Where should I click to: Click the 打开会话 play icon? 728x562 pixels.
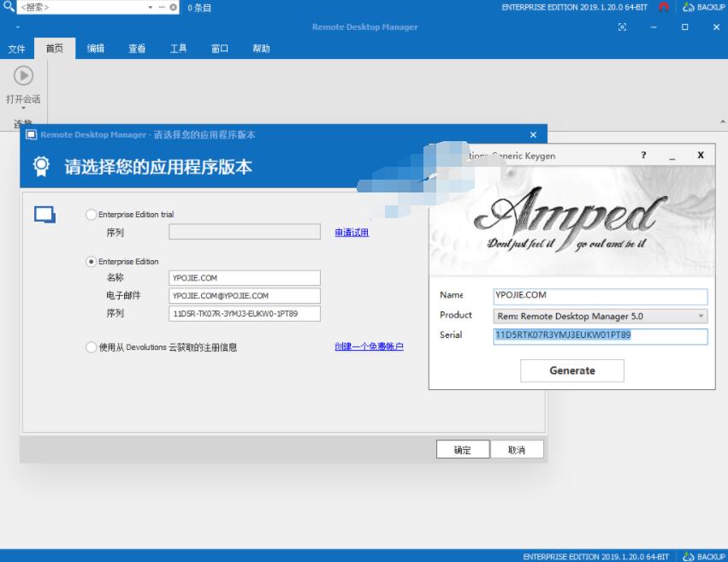[23, 75]
